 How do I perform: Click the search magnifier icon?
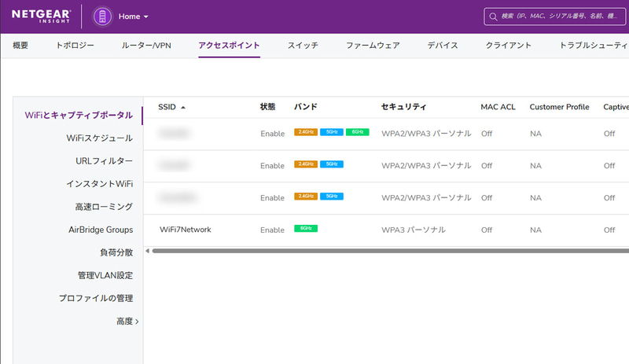pyautogui.click(x=493, y=17)
